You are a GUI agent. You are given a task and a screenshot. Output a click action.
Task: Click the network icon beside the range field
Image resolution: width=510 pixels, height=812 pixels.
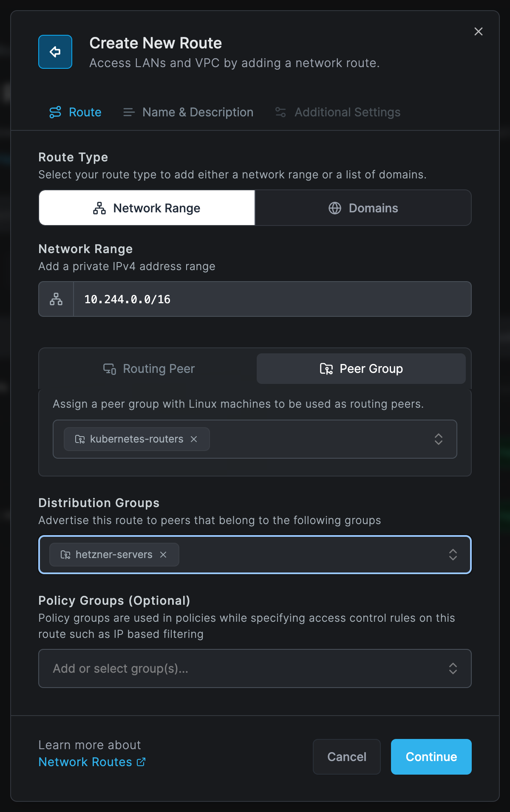[56, 299]
